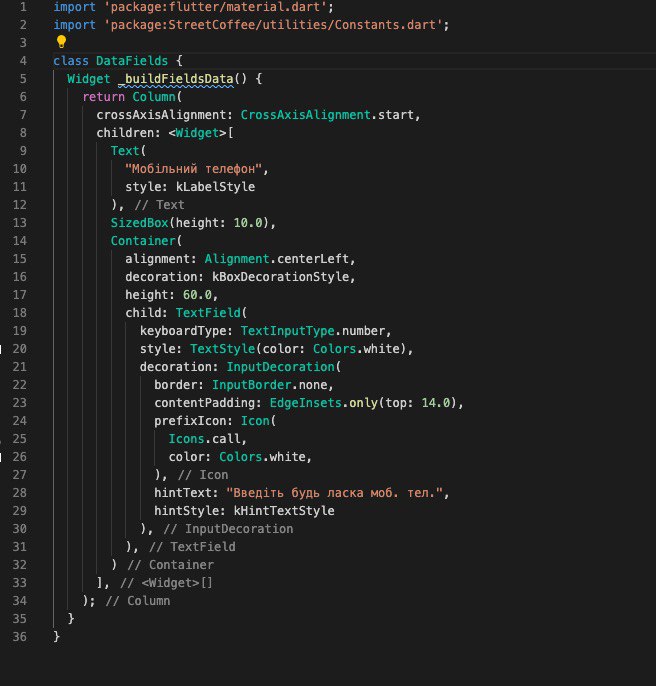Click Icons.call on line 25

click(x=204, y=439)
